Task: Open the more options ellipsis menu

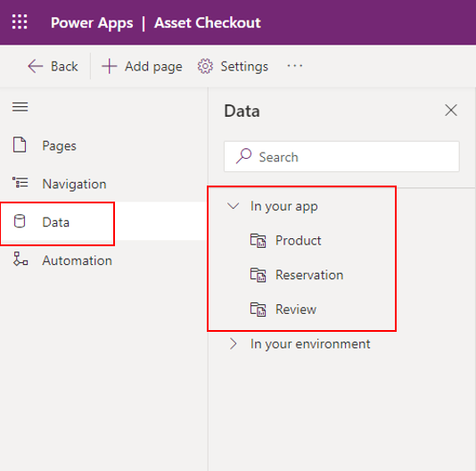Action: pos(295,66)
